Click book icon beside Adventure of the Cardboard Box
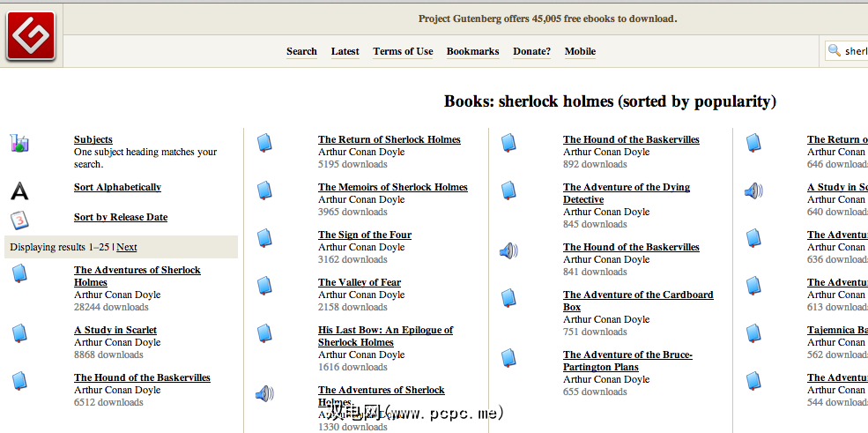This screenshot has width=868, height=433. (x=508, y=298)
